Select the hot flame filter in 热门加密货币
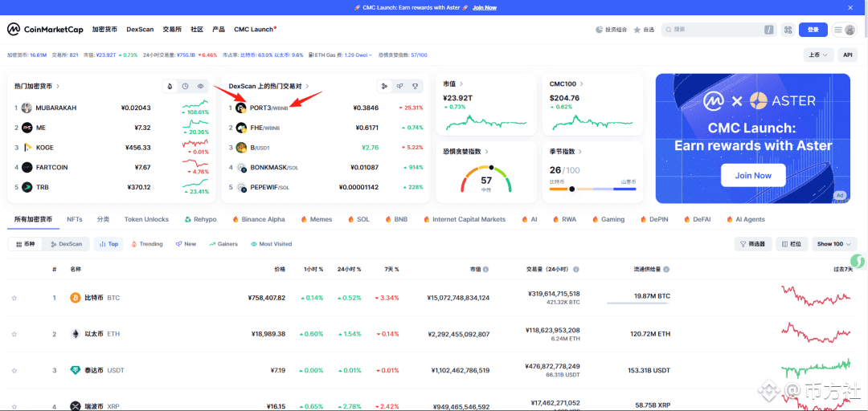 (170, 86)
